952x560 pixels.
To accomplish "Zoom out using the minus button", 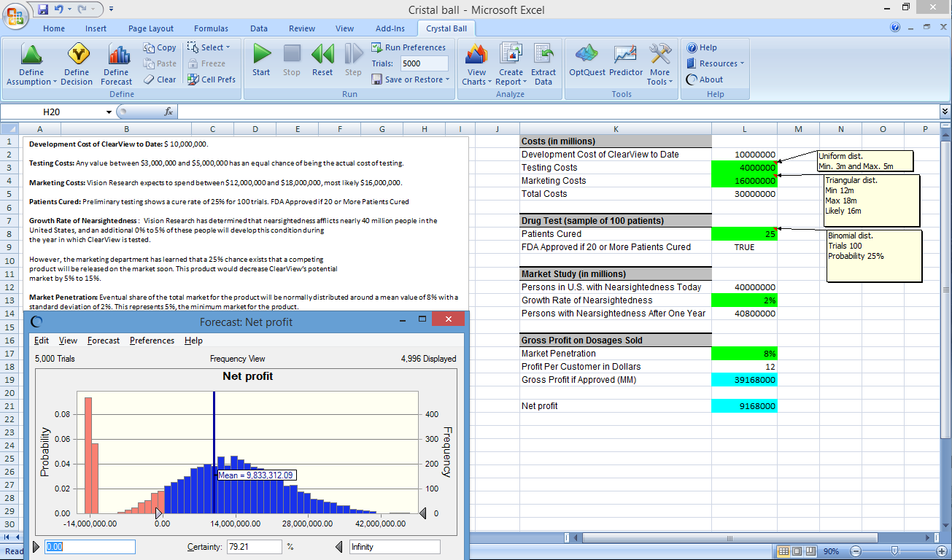I will (x=856, y=551).
